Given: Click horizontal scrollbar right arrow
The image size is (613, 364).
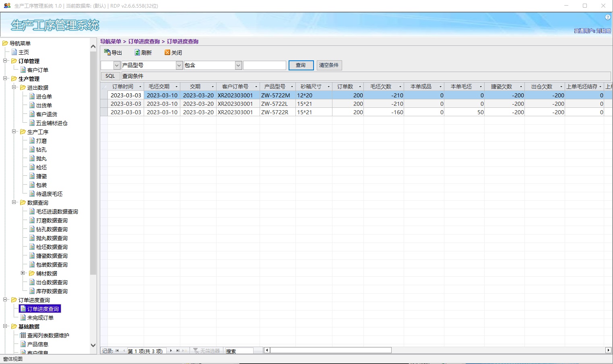Looking at the screenshot, I should pyautogui.click(x=608, y=350).
